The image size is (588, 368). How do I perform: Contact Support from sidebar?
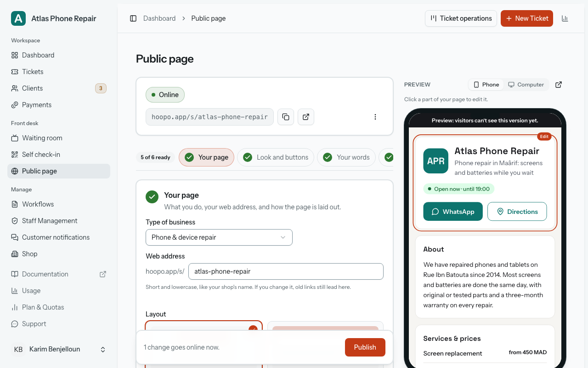[x=59, y=324]
